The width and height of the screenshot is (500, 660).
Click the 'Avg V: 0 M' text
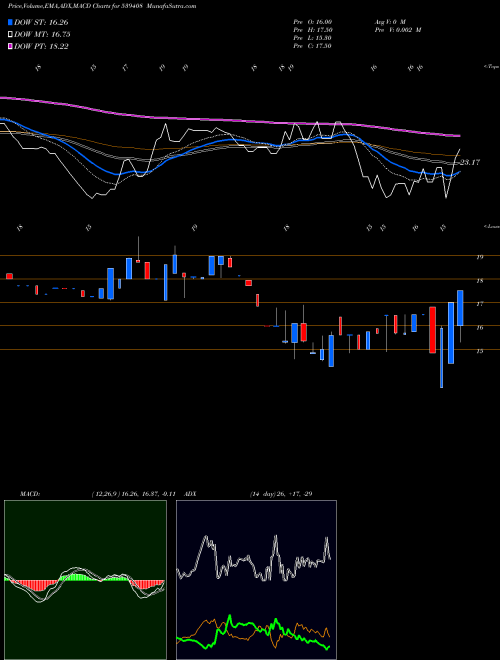click(389, 22)
